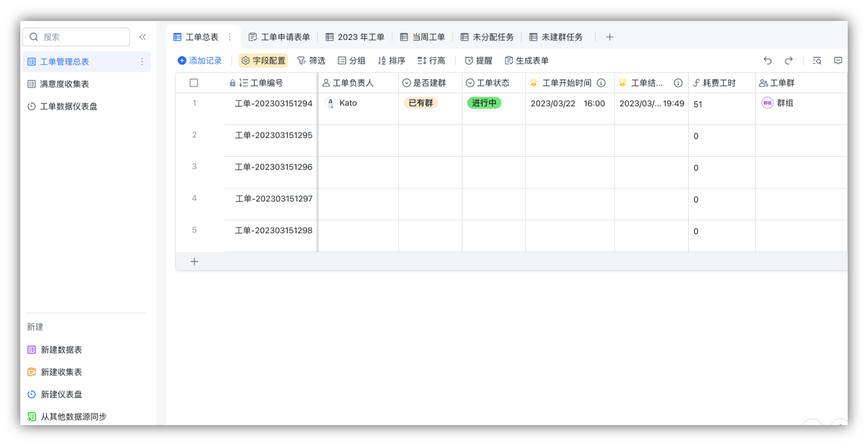
Task: Collapse the left sidebar with double-chevron icon
Action: 143,37
